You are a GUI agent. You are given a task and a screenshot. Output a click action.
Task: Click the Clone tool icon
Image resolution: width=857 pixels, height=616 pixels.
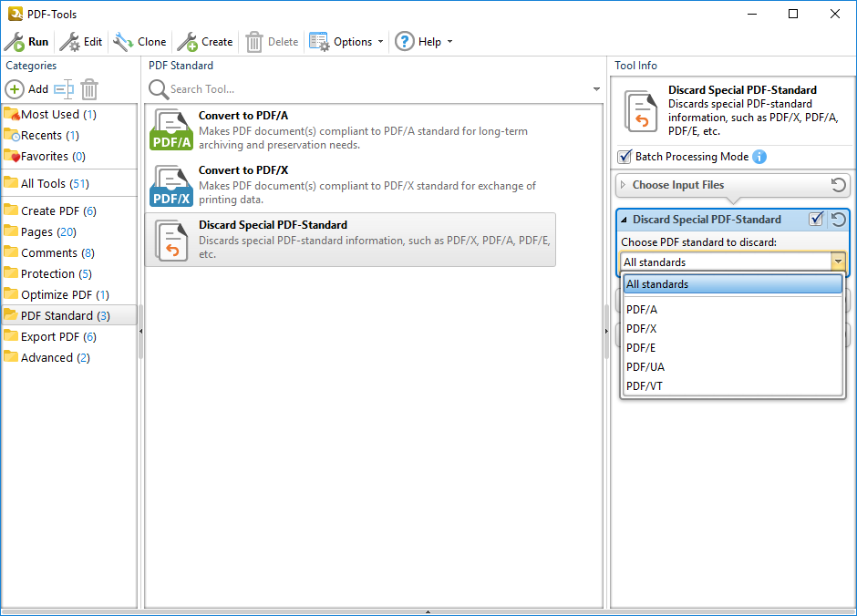(x=123, y=42)
